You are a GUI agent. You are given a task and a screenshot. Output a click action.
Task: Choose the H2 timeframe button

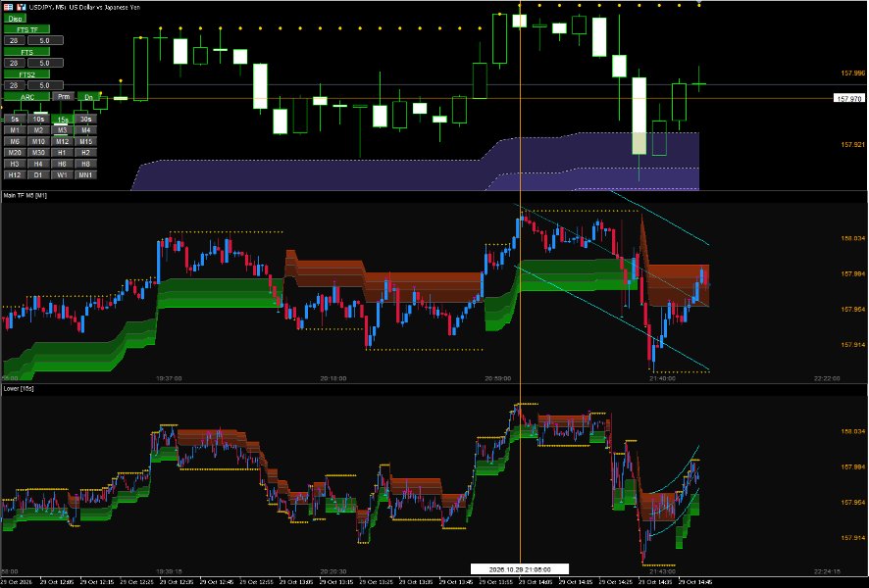pyautogui.click(x=86, y=152)
